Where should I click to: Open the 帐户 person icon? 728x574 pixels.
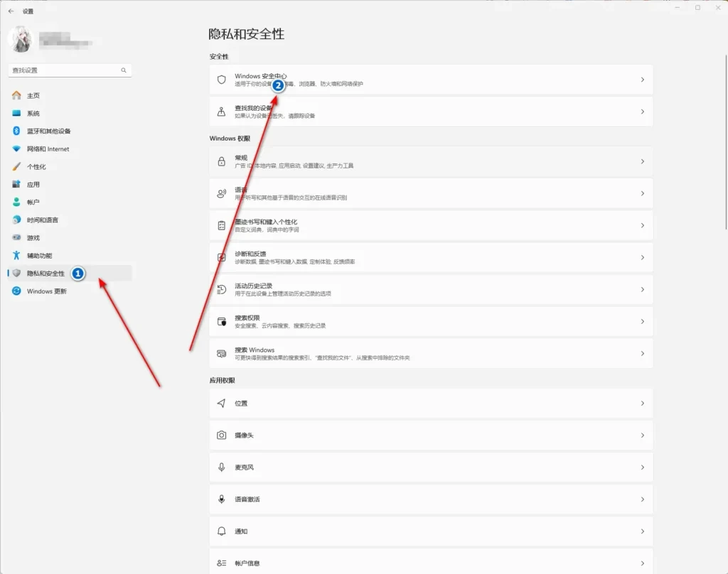(16, 202)
